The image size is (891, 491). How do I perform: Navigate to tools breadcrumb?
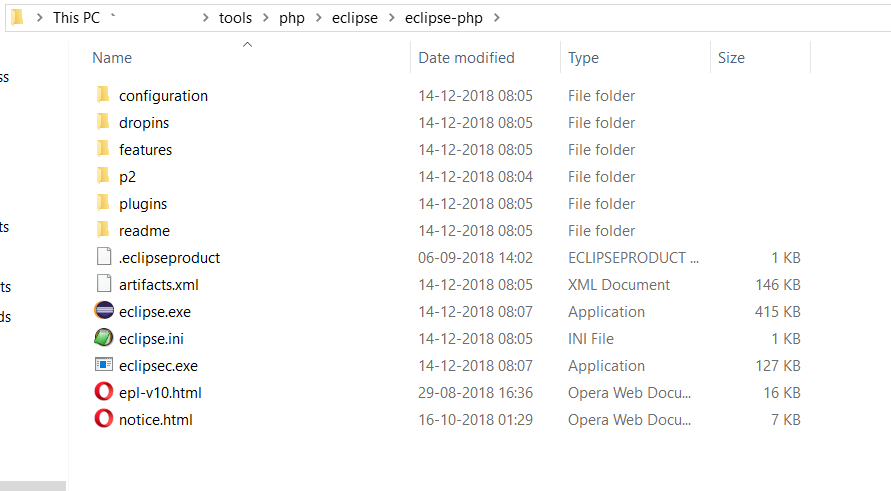235,18
